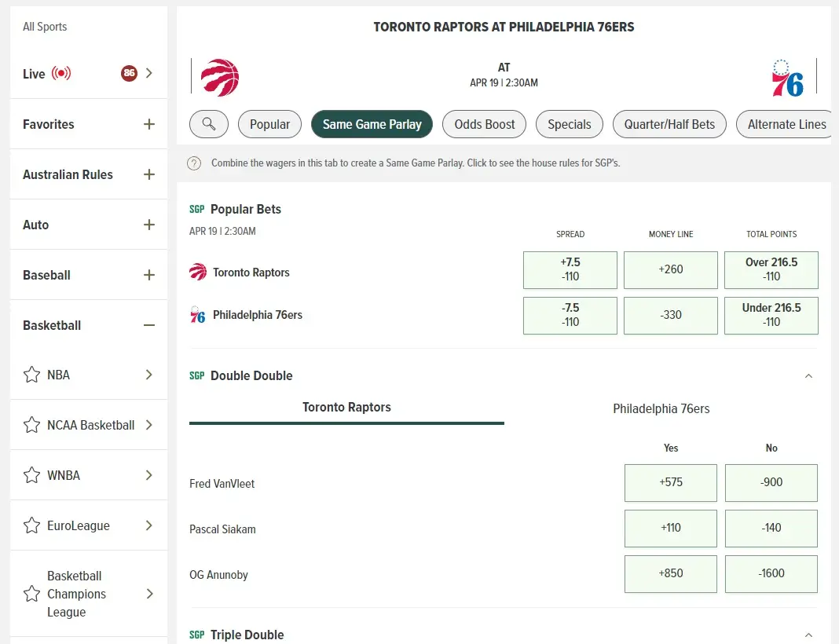Screen dimensions: 839x644
Task: Favorite NCAA Basketball with its star icon
Action: coord(31,425)
